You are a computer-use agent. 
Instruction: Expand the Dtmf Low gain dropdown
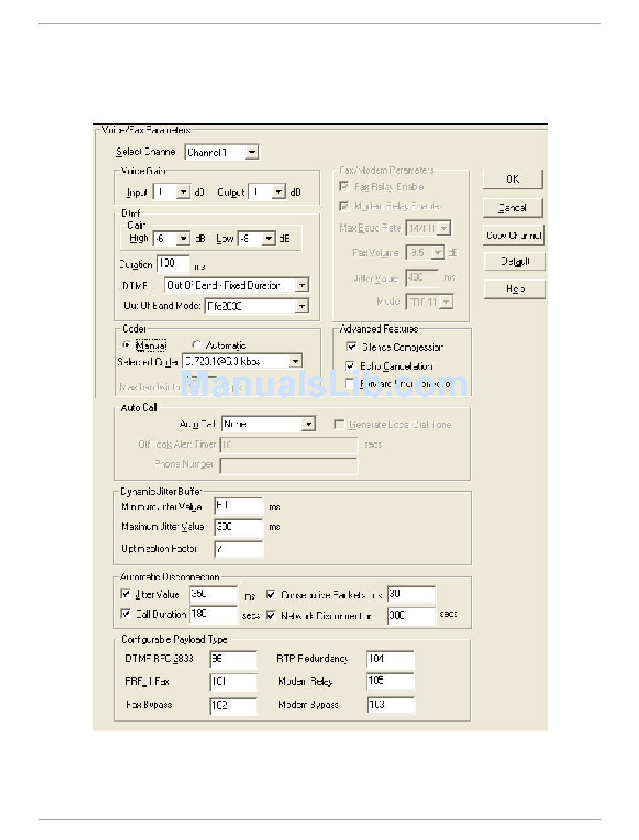point(257,238)
